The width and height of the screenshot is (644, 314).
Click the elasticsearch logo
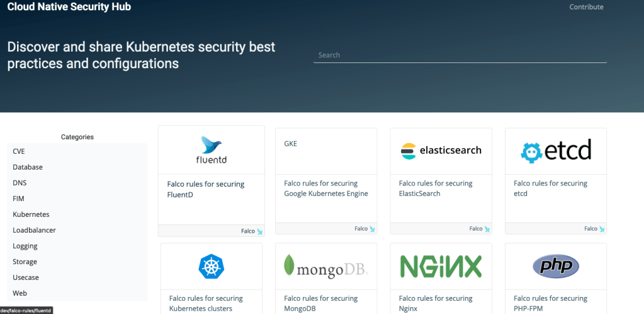coord(441,151)
